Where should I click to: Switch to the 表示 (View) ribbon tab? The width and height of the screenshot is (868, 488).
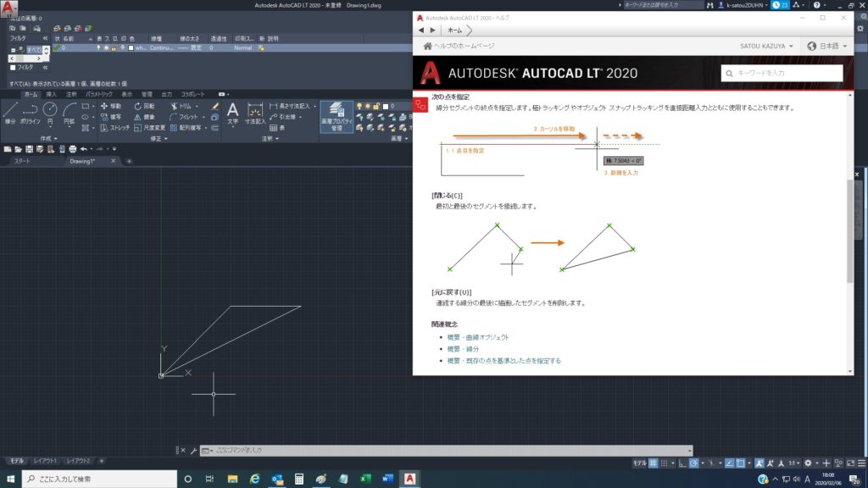[x=127, y=95]
